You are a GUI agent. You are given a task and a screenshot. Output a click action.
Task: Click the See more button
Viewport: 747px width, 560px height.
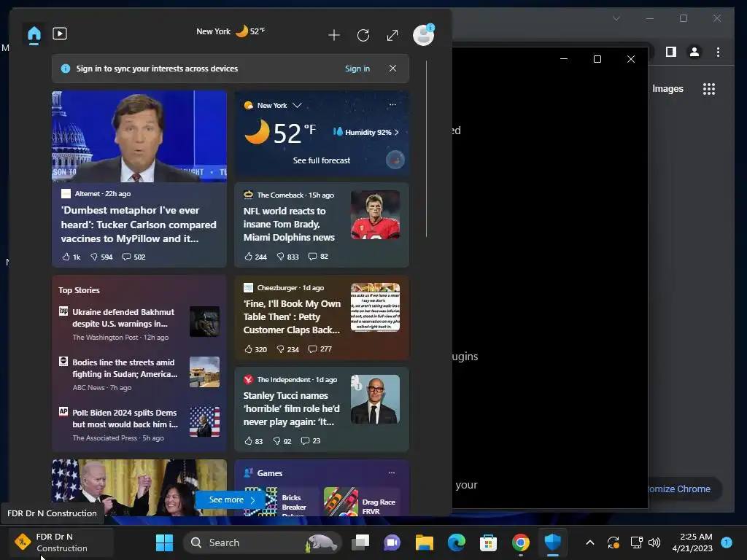231,499
